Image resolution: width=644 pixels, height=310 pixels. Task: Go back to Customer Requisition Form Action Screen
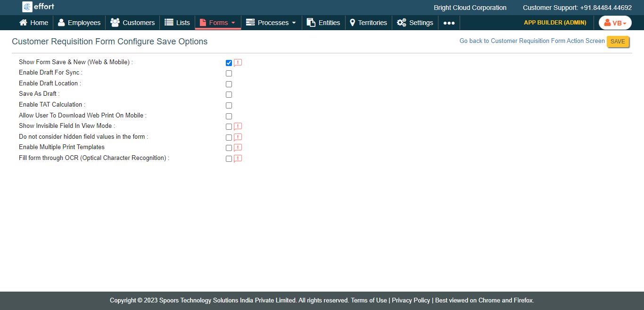tap(532, 41)
